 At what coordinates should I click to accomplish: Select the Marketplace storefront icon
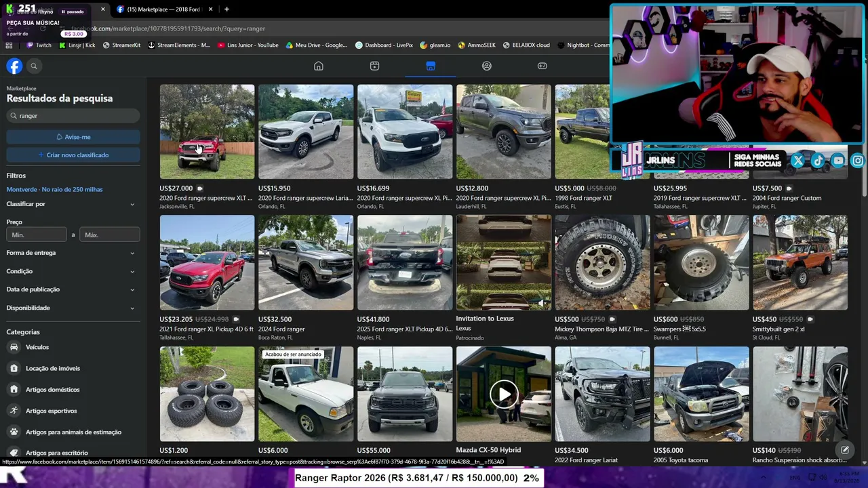pyautogui.click(x=431, y=66)
